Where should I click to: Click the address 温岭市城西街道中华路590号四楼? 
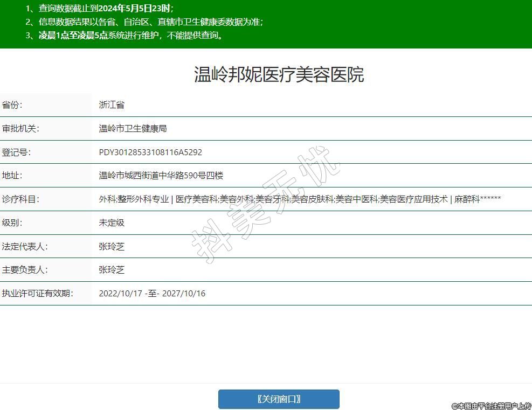161,176
